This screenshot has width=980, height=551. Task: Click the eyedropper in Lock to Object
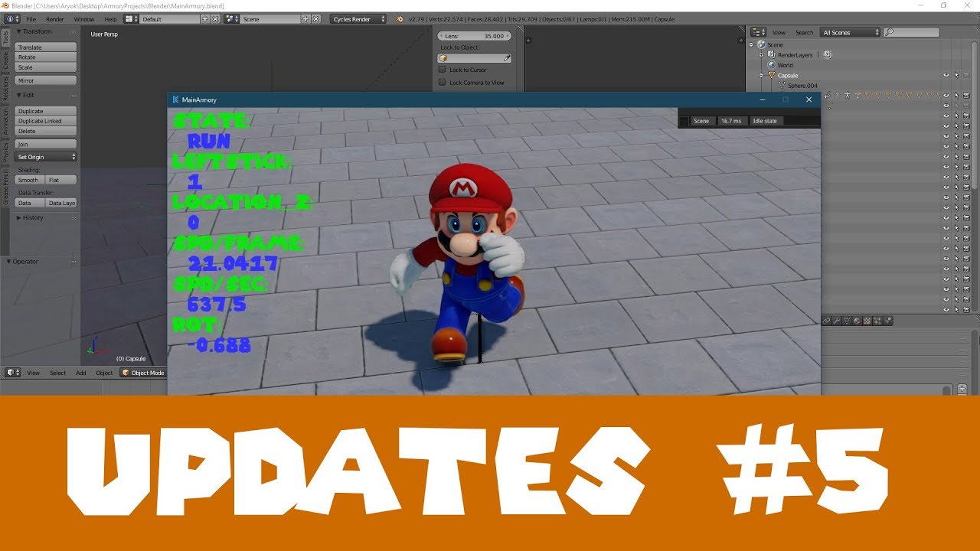click(x=506, y=57)
